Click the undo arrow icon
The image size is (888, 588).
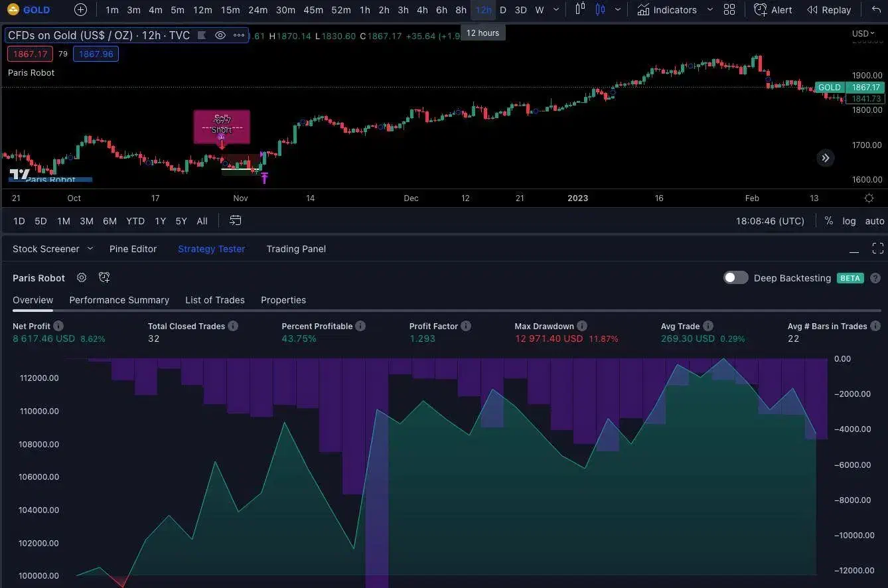[x=876, y=10]
